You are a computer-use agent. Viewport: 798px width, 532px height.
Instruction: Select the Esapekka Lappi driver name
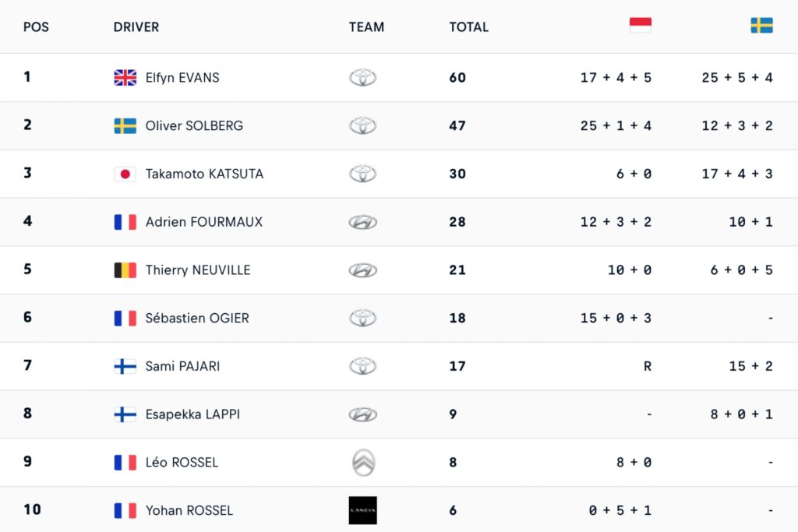(x=192, y=414)
